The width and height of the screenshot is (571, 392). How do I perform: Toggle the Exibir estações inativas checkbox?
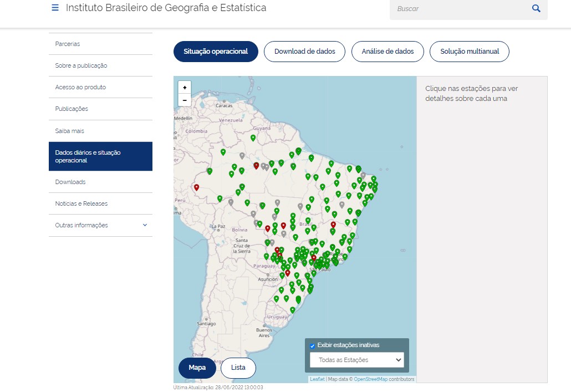[x=312, y=346]
